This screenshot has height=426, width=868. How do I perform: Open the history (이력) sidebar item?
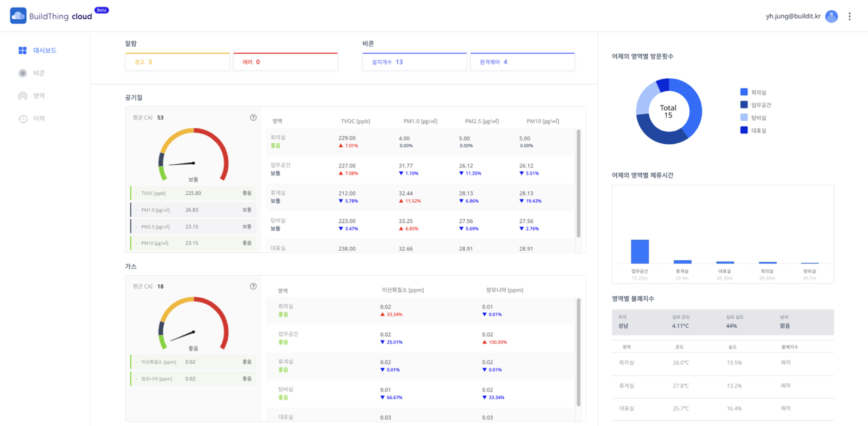click(32, 118)
